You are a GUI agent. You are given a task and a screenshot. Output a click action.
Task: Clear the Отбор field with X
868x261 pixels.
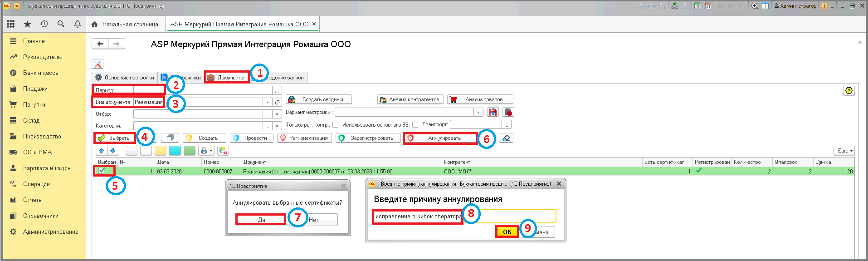tap(277, 114)
